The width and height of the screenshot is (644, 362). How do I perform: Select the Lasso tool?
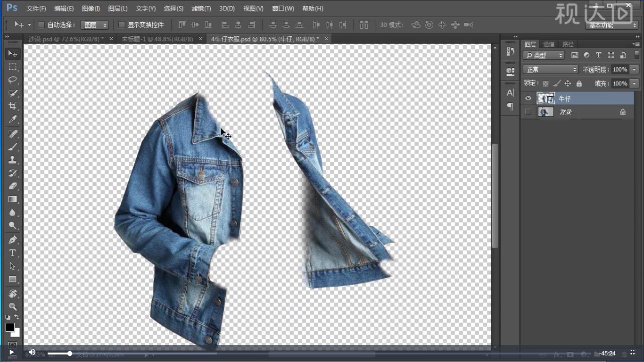point(13,80)
